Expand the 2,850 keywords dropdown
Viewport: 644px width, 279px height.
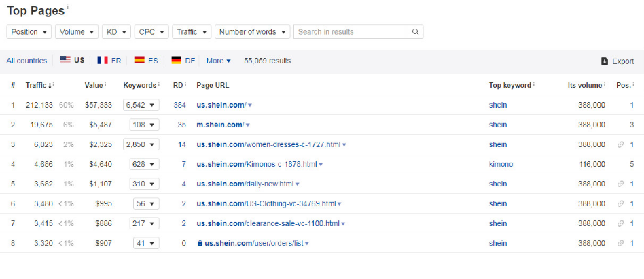[141, 144]
